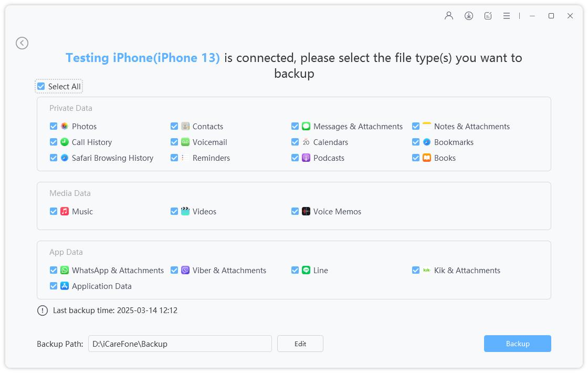Uncheck Messages & Attachments checkbox
Viewport: 588px width, 373px height.
295,126
